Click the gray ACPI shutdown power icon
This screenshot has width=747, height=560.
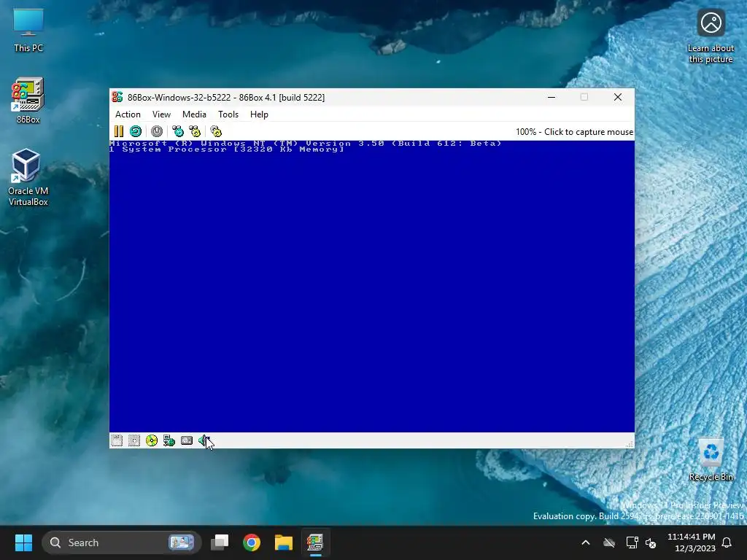pyautogui.click(x=157, y=131)
